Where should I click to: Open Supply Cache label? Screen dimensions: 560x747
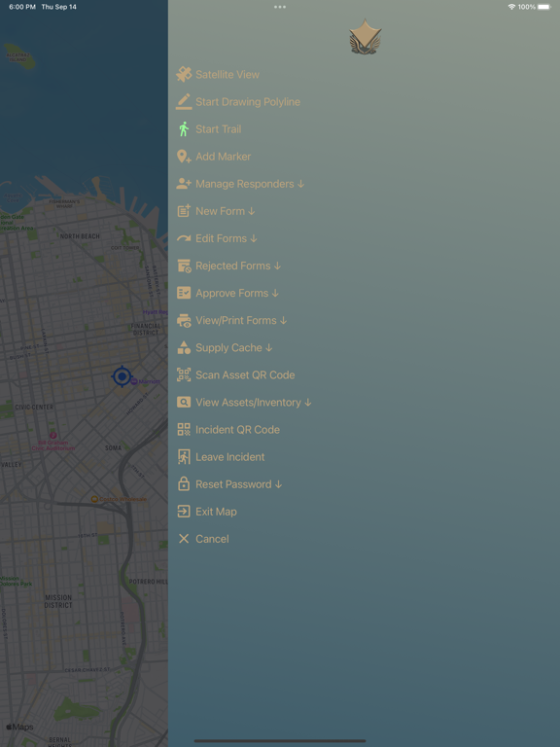click(x=228, y=348)
